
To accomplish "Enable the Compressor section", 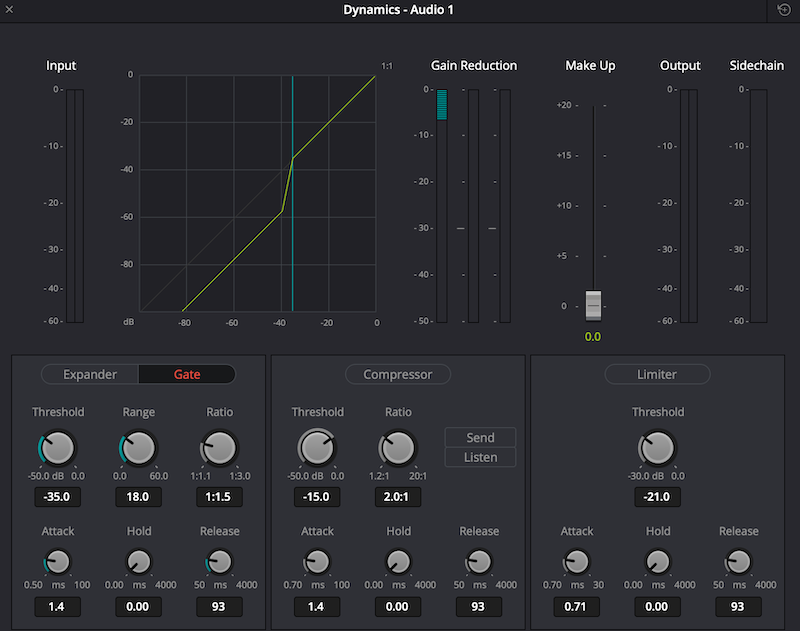I will [398, 374].
